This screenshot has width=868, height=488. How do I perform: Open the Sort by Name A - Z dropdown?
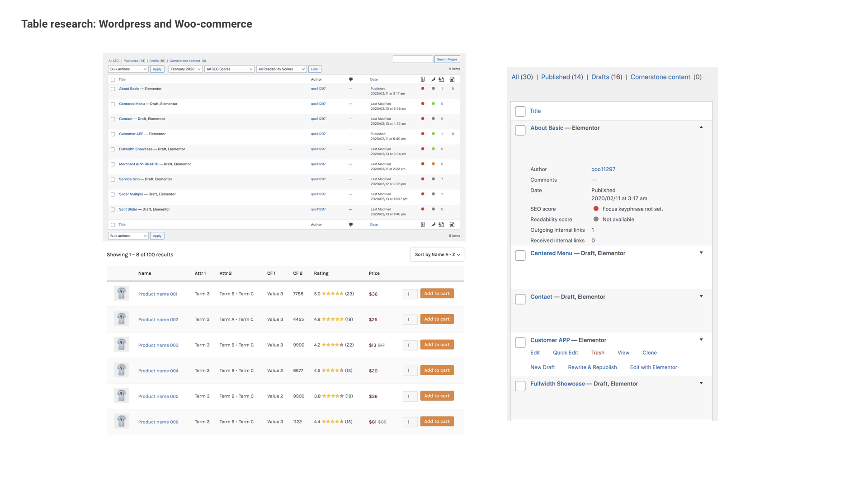pos(437,254)
